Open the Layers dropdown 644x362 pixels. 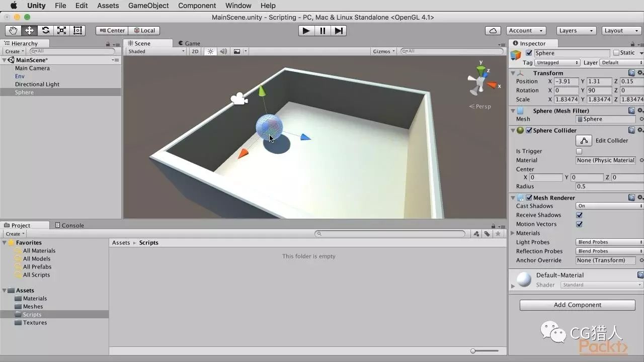click(x=577, y=30)
